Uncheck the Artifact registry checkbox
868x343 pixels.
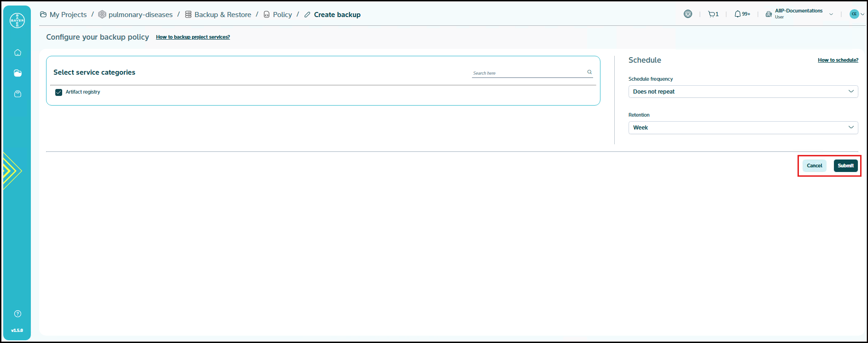[59, 92]
